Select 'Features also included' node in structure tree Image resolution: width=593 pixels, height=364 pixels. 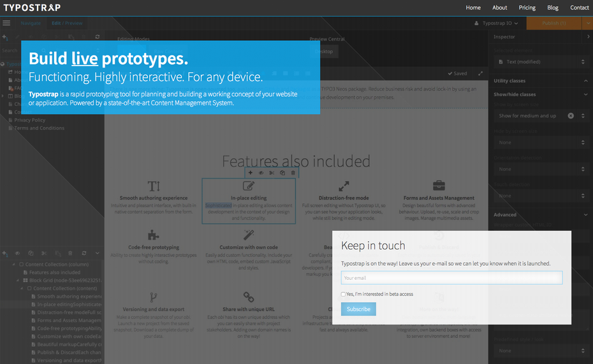(54, 272)
